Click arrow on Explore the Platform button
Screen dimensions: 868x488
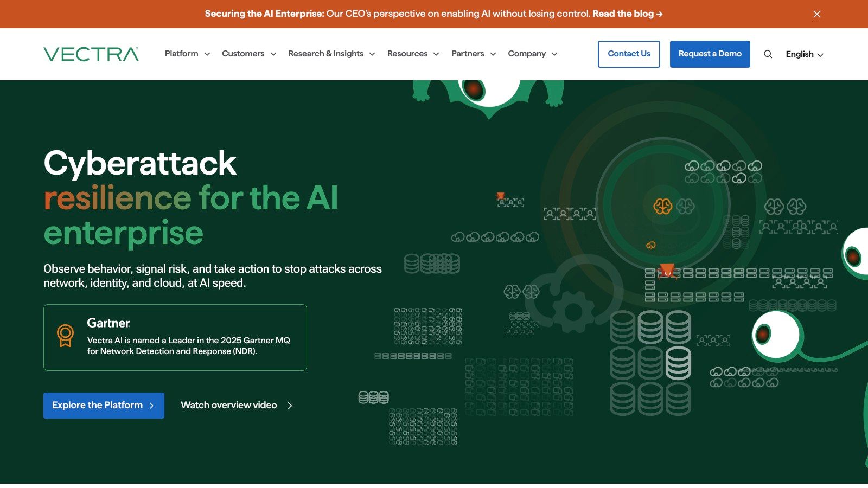152,406
